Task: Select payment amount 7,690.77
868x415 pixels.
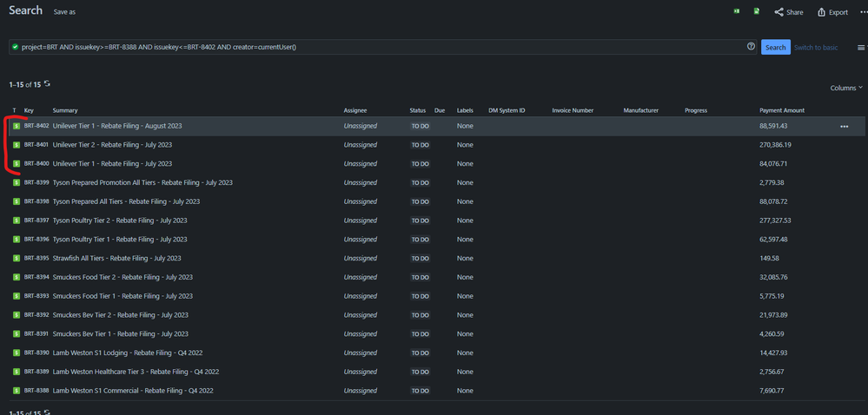Action: 772,391
